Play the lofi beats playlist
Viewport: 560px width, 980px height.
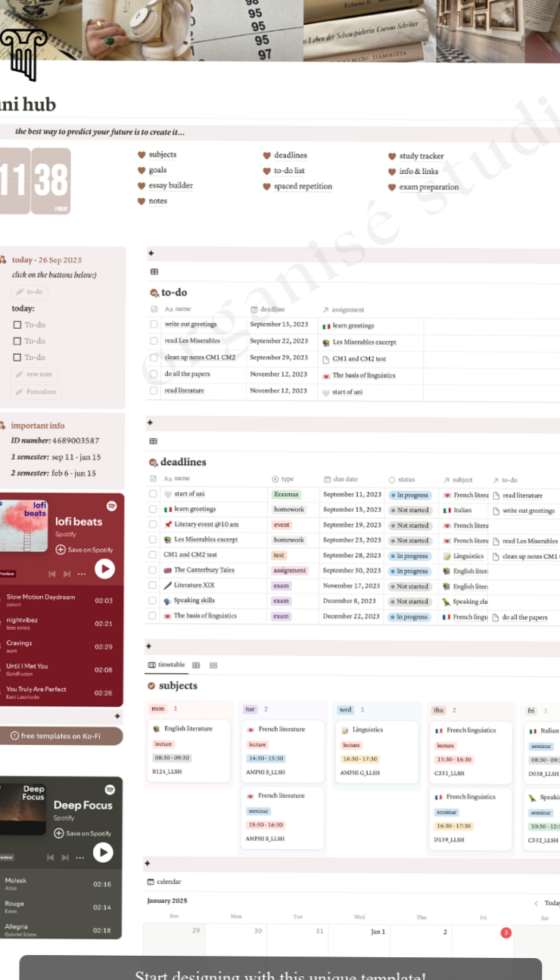pyautogui.click(x=104, y=569)
